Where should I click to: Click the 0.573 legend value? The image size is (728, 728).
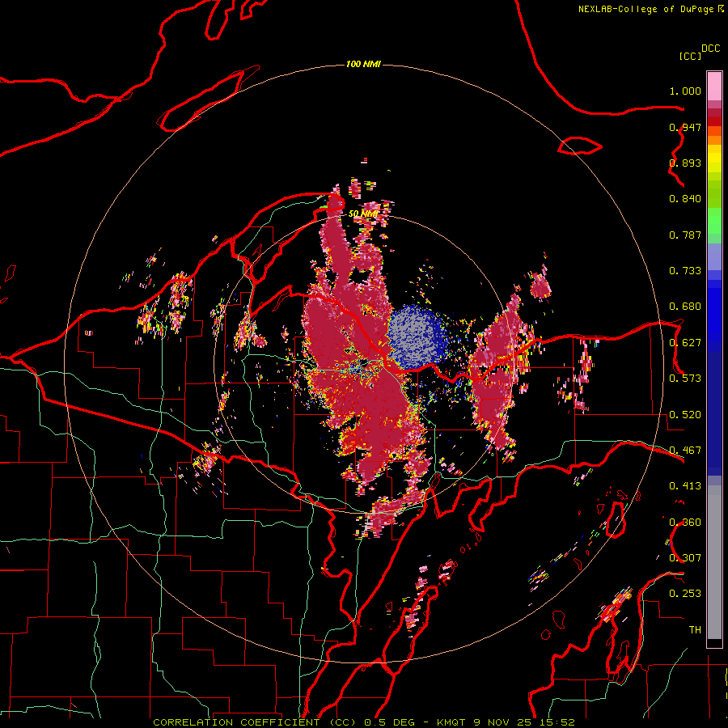coord(685,379)
